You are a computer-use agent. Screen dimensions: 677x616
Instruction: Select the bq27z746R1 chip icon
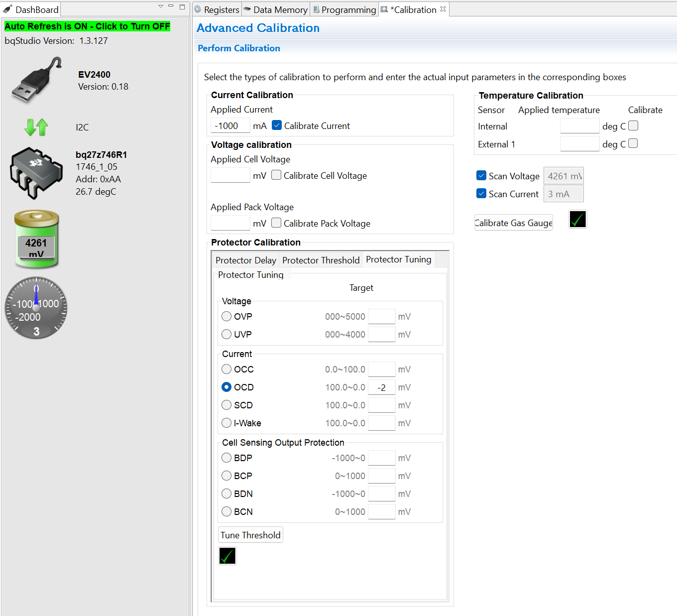pos(36,173)
